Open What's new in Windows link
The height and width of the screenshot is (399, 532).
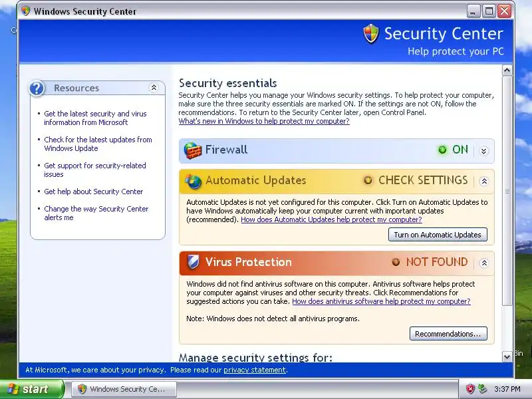click(x=264, y=121)
